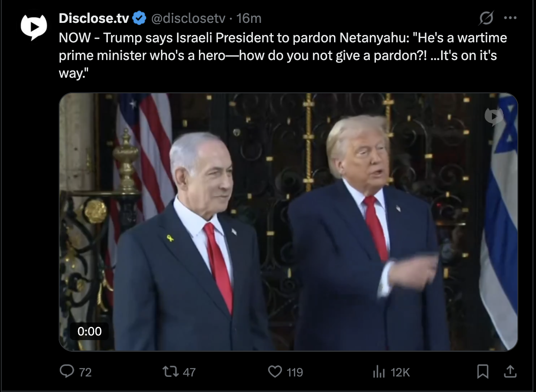The width and height of the screenshot is (536, 392).
Task: Click the 0:00 video time badge
Action: (89, 332)
